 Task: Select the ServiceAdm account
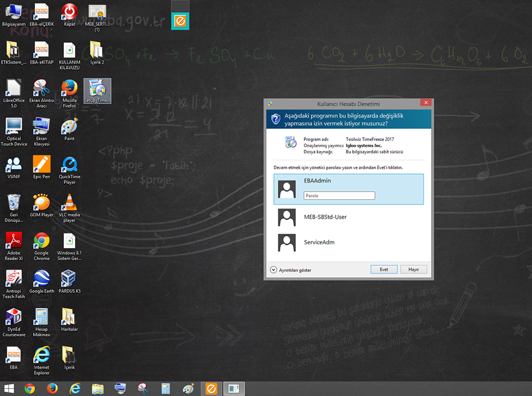click(x=349, y=242)
